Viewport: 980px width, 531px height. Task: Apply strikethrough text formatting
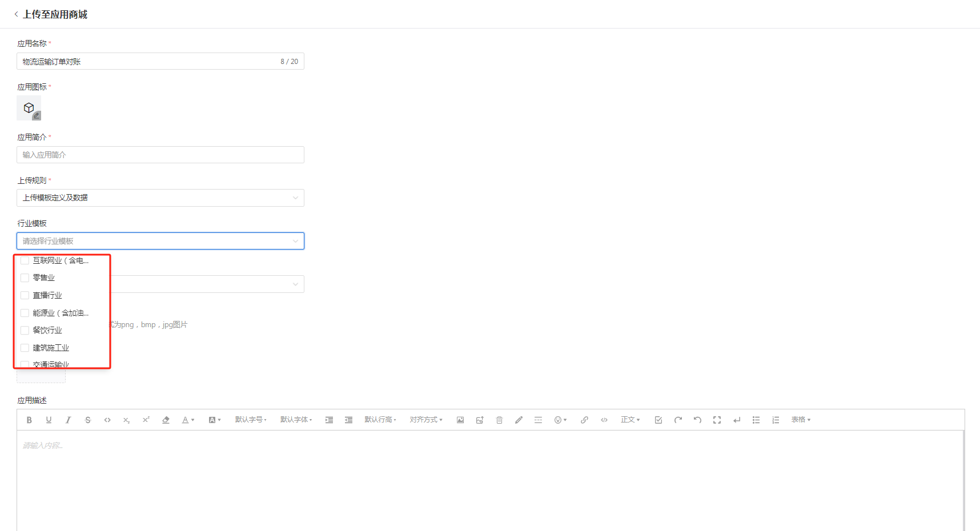pos(87,420)
